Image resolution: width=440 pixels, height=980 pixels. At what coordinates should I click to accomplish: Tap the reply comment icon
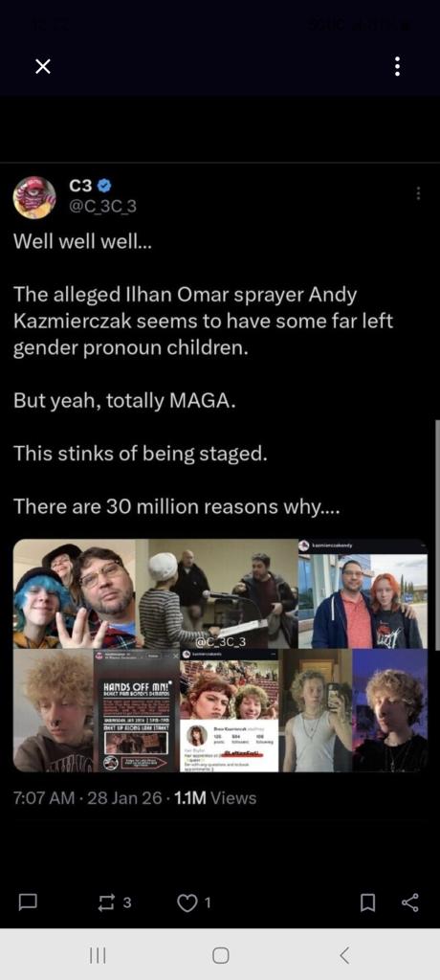(x=28, y=902)
